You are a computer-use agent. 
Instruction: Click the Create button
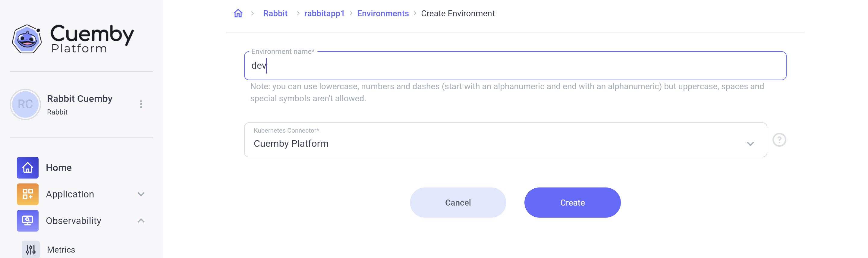pos(572,202)
